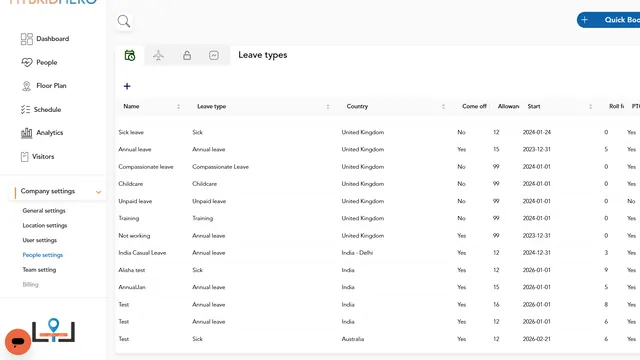Click the Quick Book button
This screenshot has width=640, height=360.
point(608,20)
